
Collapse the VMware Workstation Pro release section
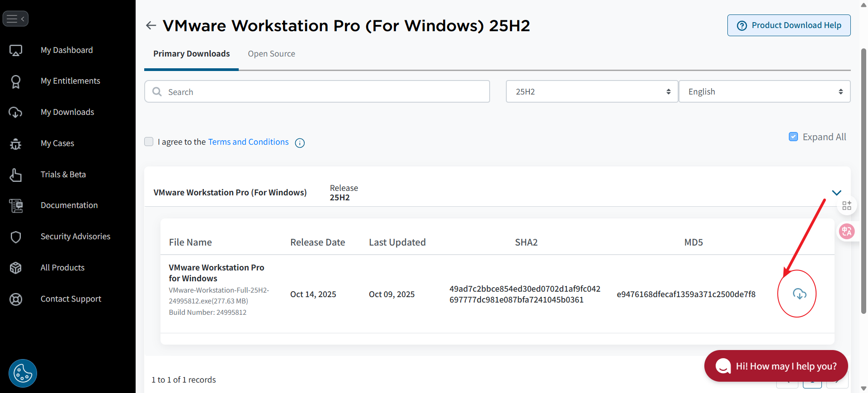coord(837,193)
